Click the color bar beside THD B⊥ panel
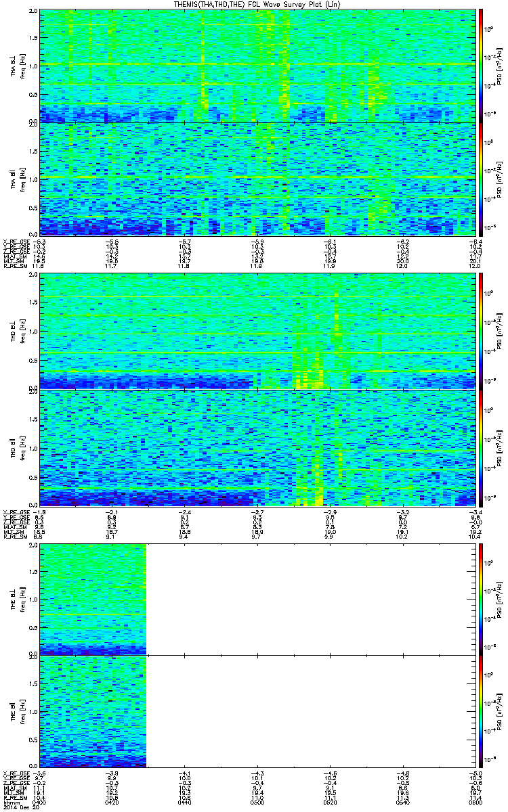508x812 pixels. (x=482, y=332)
